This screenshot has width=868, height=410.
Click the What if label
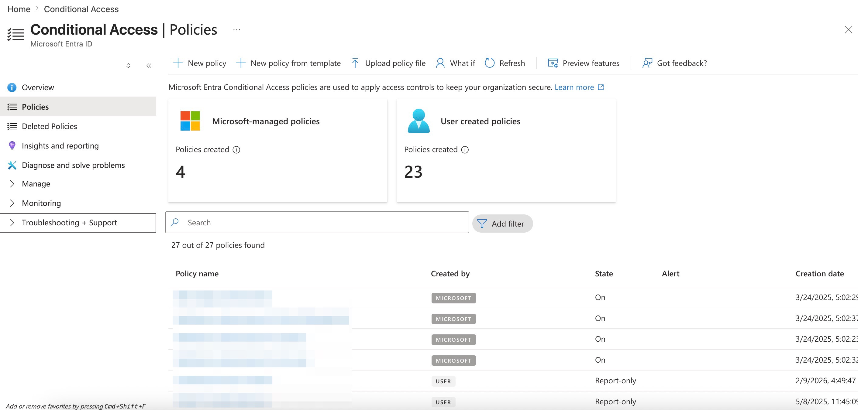point(462,63)
